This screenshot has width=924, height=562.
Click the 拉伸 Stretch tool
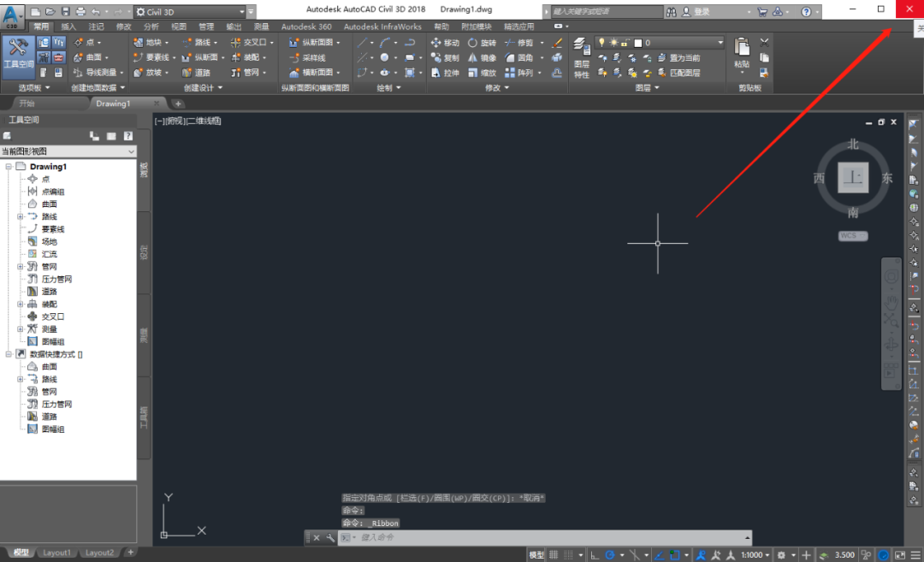pos(445,73)
